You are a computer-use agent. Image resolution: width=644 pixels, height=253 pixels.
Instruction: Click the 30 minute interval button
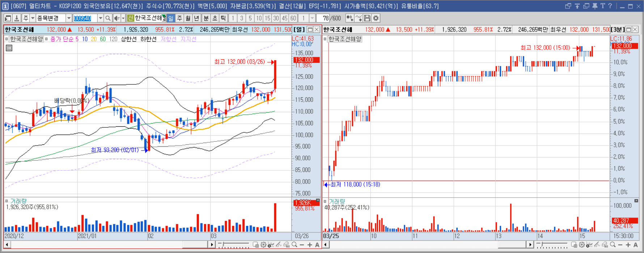276,18
